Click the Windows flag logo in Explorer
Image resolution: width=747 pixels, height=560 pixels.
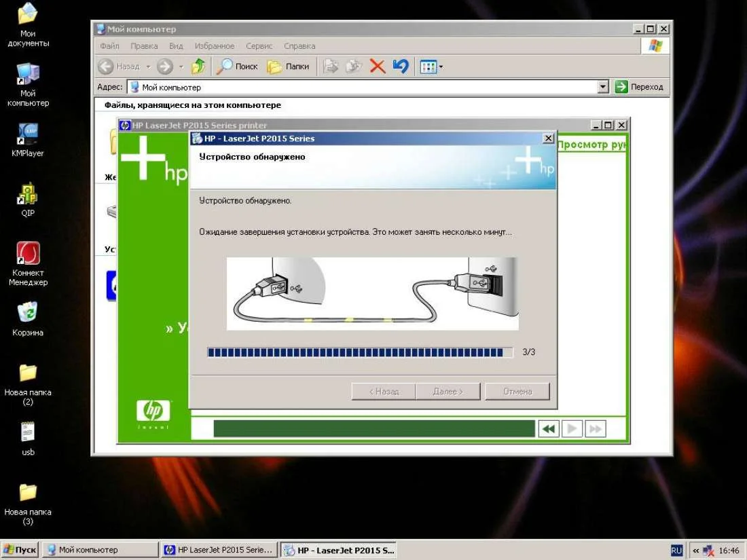coord(655,45)
